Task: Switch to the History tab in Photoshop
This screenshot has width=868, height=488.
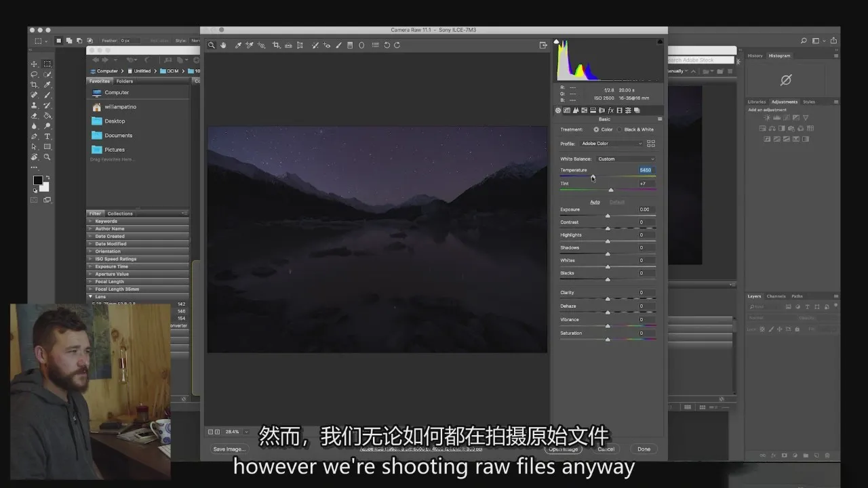Action: click(x=755, y=56)
